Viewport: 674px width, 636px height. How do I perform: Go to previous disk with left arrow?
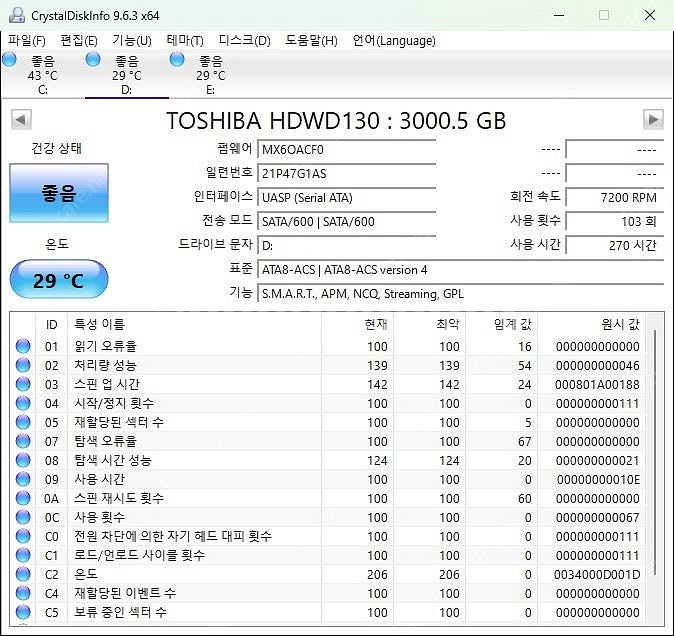(x=21, y=119)
